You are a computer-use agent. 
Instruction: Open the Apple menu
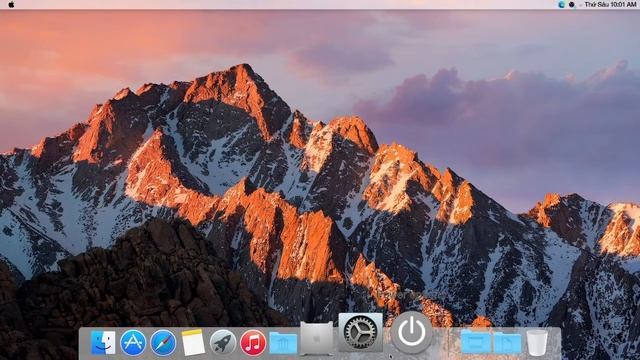click(11, 4)
